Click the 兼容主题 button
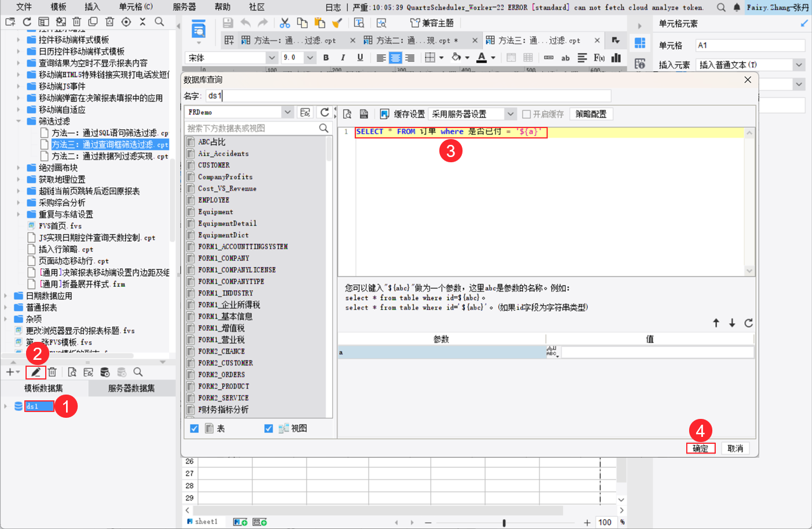The width and height of the screenshot is (812, 529). pos(432,23)
